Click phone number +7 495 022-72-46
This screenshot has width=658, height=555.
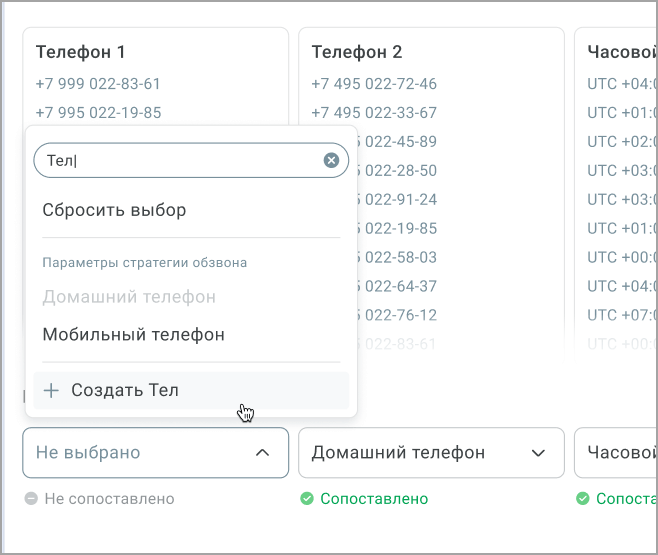point(374,84)
